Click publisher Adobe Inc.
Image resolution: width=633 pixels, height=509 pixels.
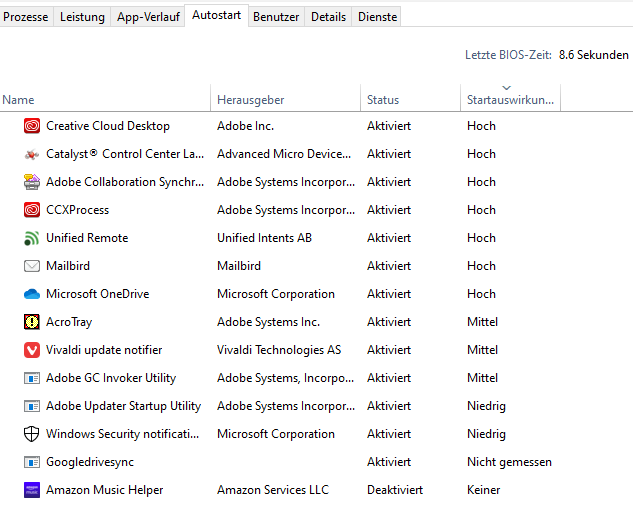(245, 126)
